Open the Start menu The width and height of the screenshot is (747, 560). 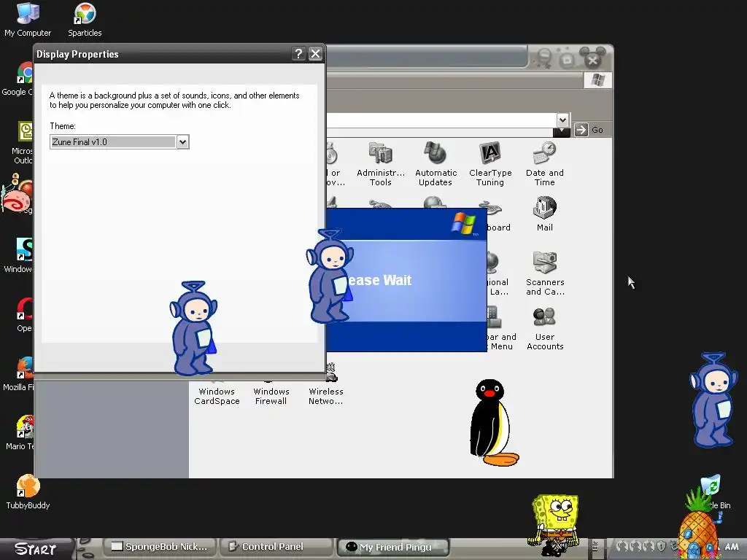pyautogui.click(x=36, y=549)
